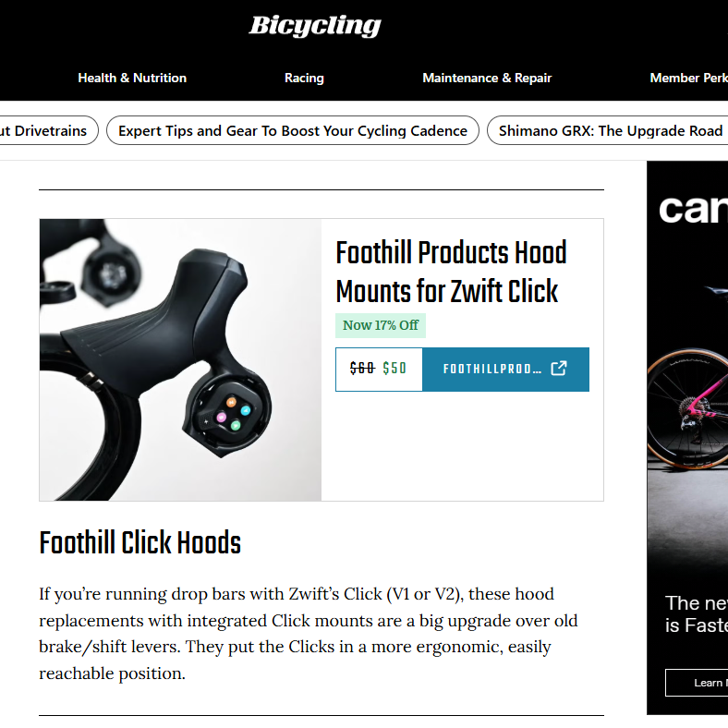This screenshot has width=728, height=728.
Task: Click the FOOTHILLPROD... shop button
Action: click(x=505, y=370)
